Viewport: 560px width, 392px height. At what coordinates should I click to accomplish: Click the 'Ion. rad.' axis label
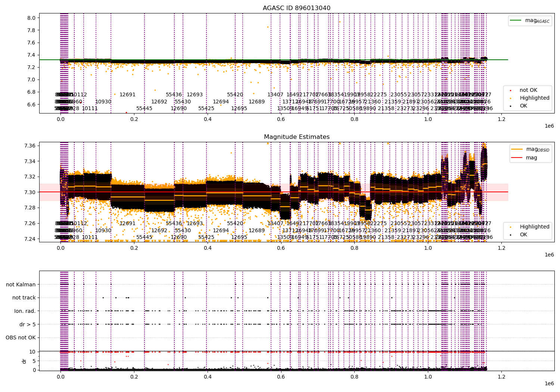pos(25,311)
